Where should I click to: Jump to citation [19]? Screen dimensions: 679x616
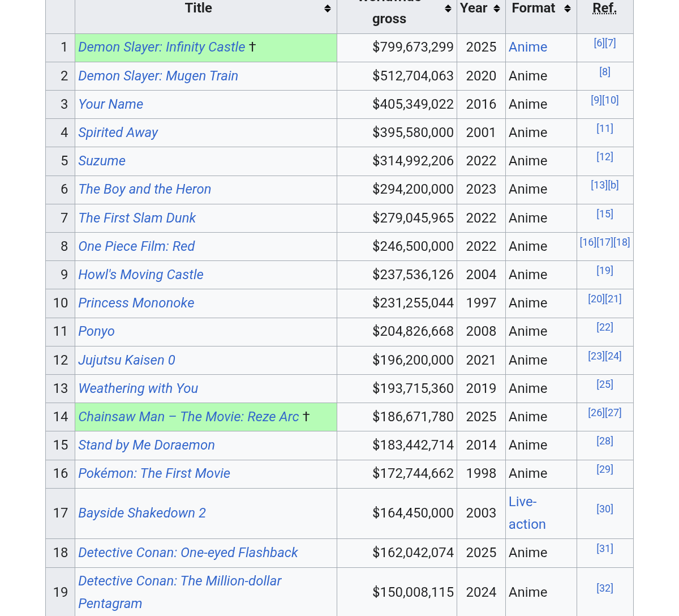coord(605,271)
